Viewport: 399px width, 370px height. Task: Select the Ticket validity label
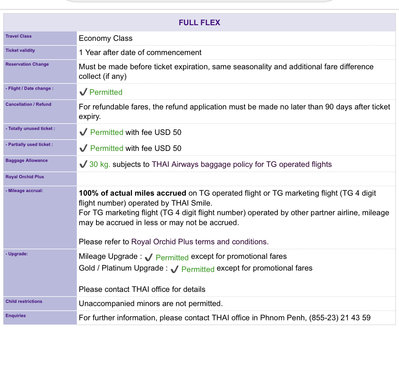tap(20, 50)
